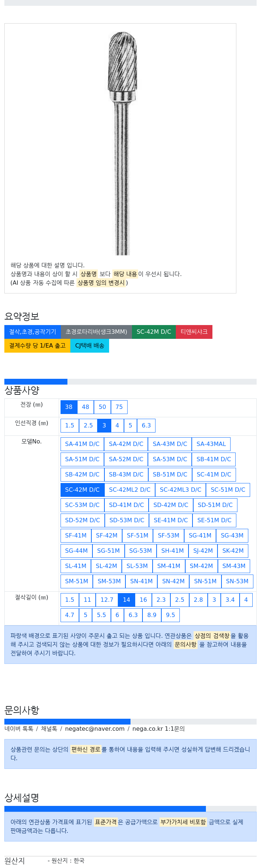Choose the 48 mm total length option
The width and height of the screenshot is (261, 868).
(x=86, y=407)
